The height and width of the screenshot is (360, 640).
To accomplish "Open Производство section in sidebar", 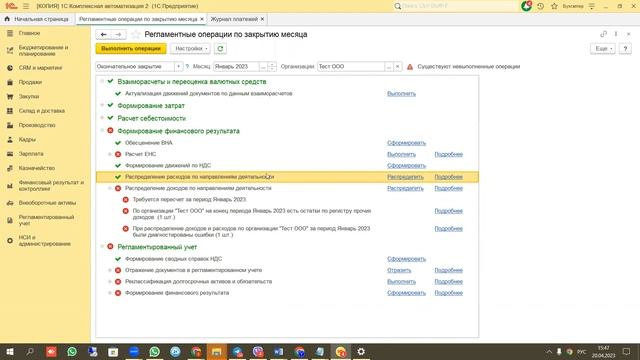I will (37, 125).
